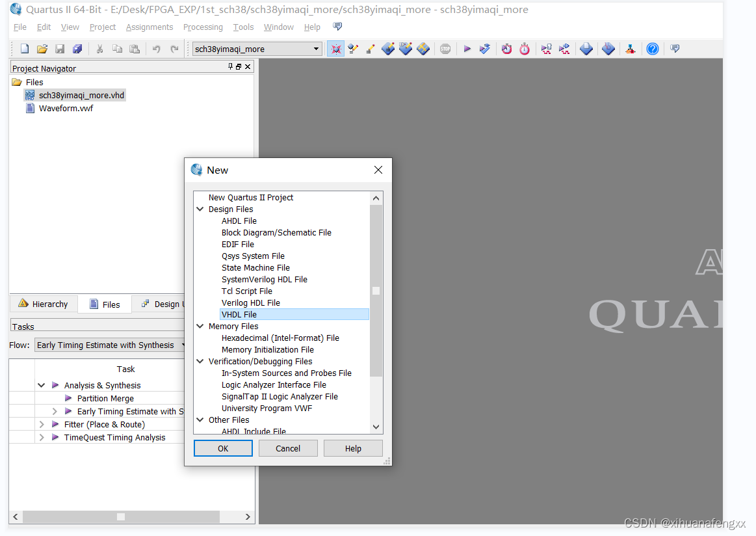Screen dimensions: 756x536
Task: Click New dialog list scroll-up arrow
Action: pos(376,198)
